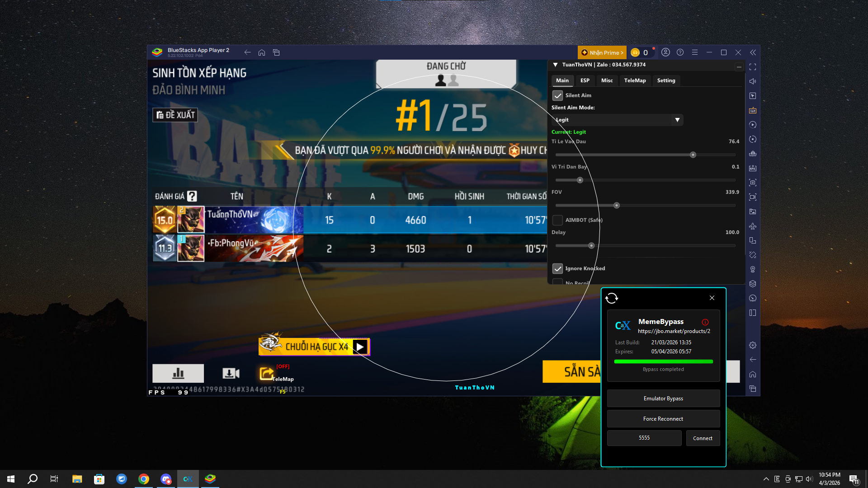Click the Install APK icon in the sidebar

(x=753, y=168)
